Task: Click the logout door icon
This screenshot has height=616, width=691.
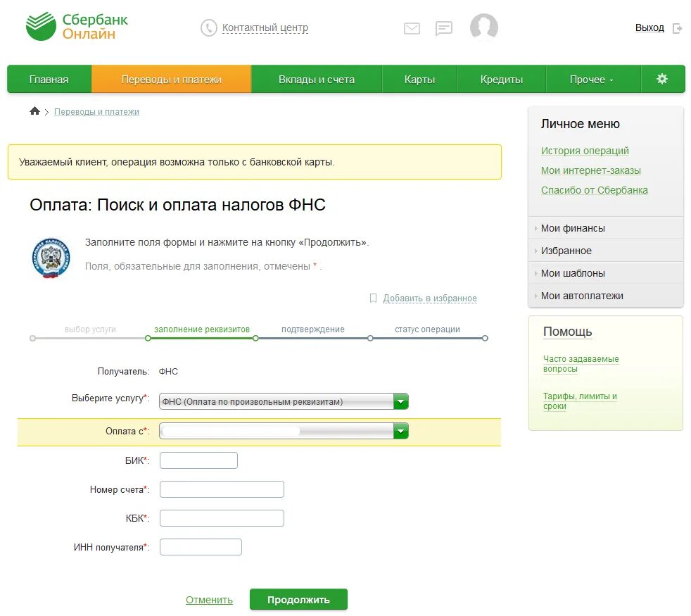Action: [678, 29]
